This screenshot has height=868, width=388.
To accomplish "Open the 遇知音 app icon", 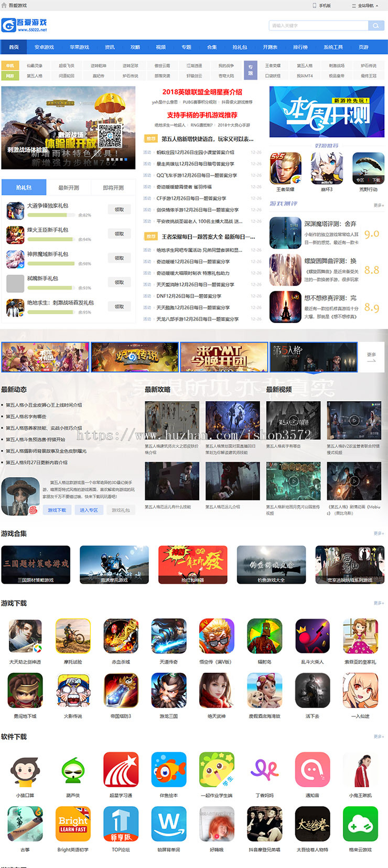I will [x=312, y=769].
